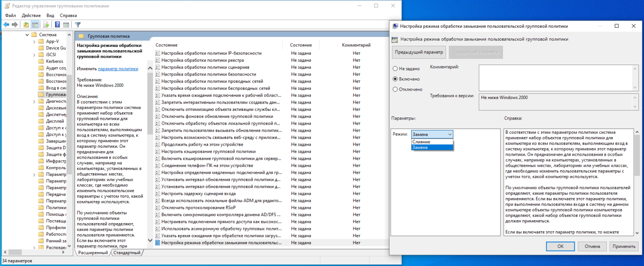Open the blue question mark Help icon
This screenshot has height=266, width=644.
click(57, 24)
